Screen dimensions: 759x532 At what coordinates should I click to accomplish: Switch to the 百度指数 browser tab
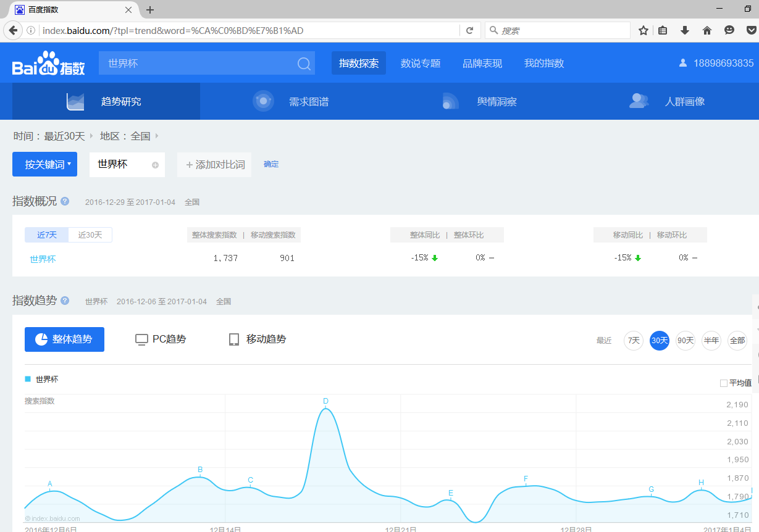point(72,10)
